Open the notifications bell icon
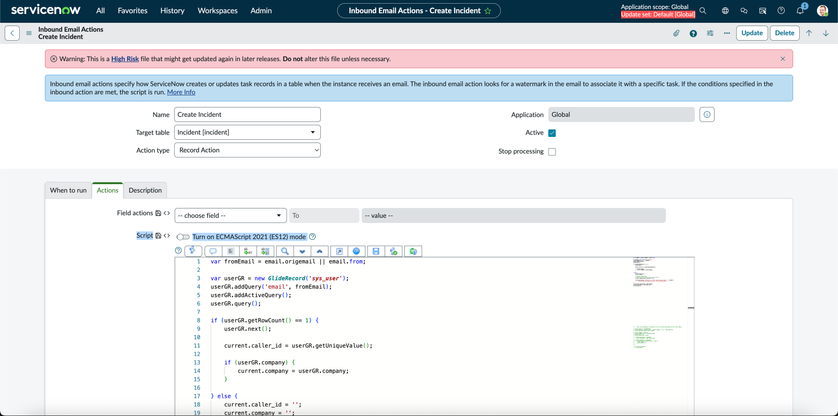The height and width of the screenshot is (416, 838). coord(801,10)
